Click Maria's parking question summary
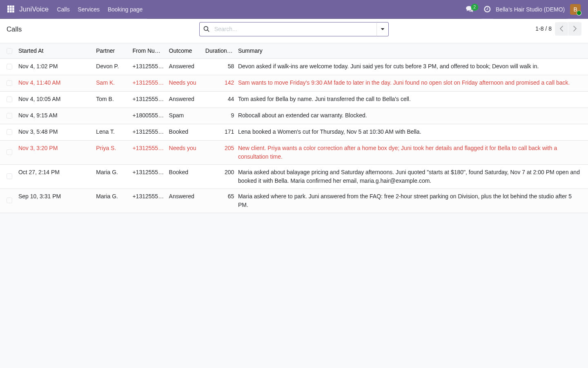 pos(405,200)
